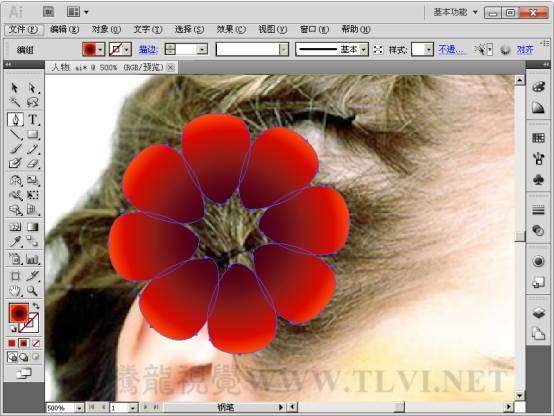Select the Artboard tool
The height and width of the screenshot is (416, 554).
point(15,276)
